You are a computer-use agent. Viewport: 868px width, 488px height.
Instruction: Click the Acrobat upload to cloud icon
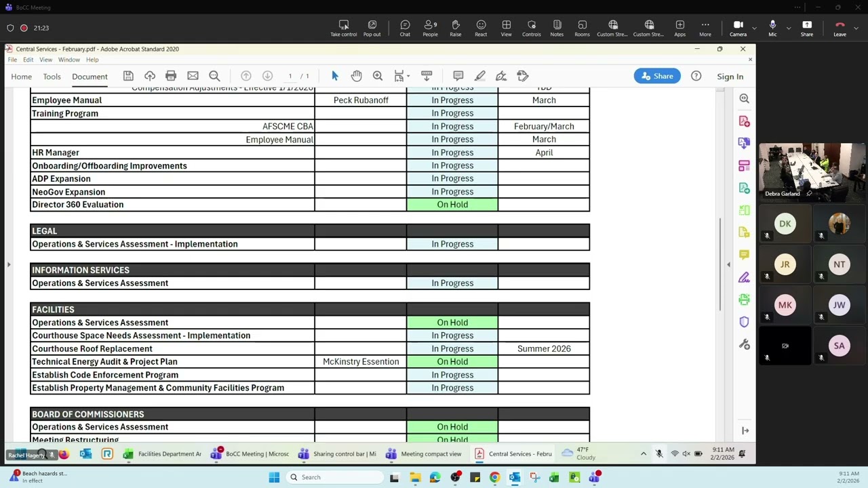pos(150,76)
